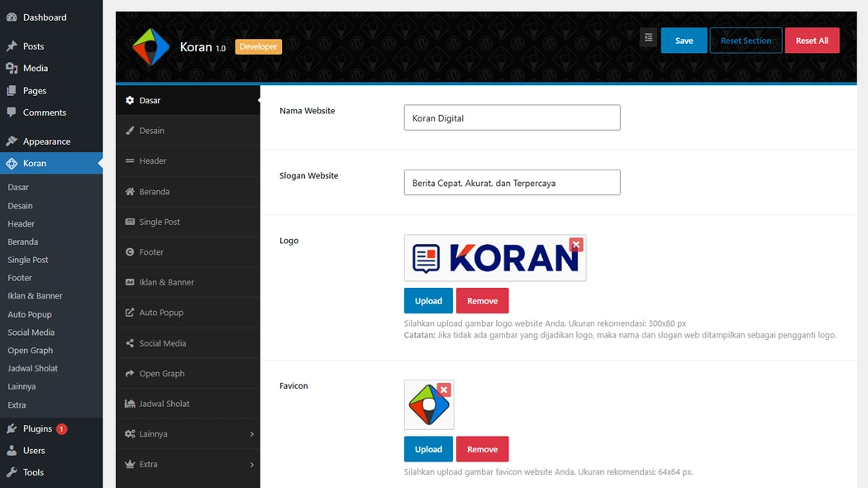
Task: Open the Desain tab in options panel
Action: coord(188,131)
